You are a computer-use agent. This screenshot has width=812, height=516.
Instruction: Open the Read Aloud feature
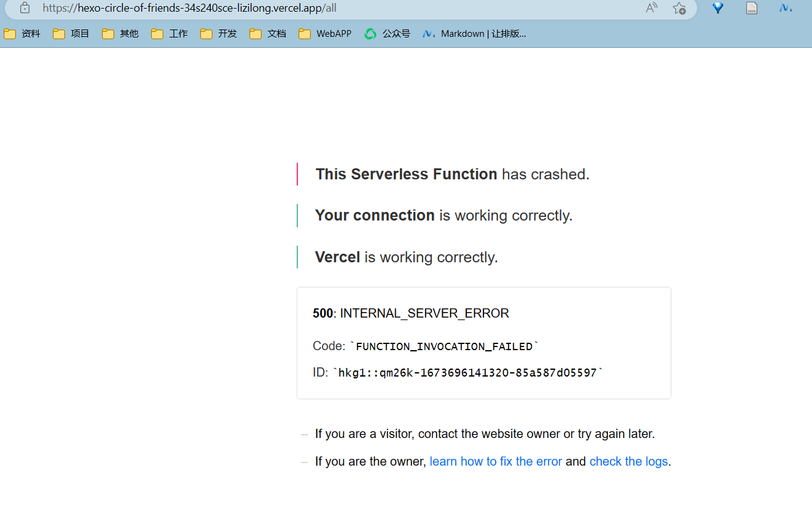click(650, 9)
